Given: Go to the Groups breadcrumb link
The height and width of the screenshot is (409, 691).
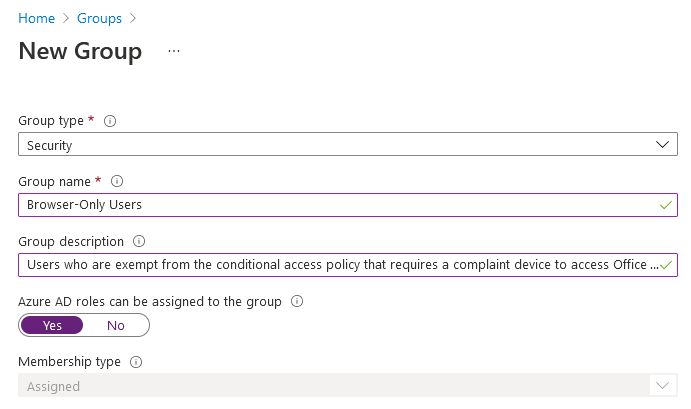Looking at the screenshot, I should 99,19.
